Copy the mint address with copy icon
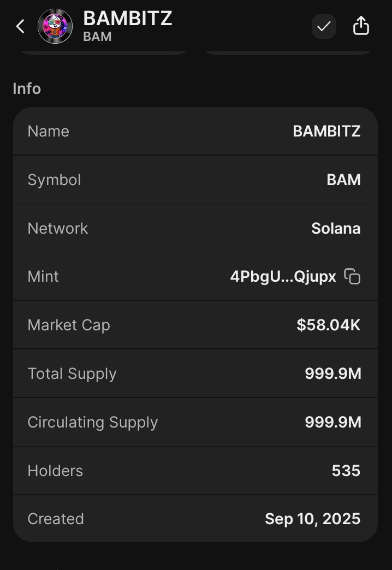 coord(352,276)
